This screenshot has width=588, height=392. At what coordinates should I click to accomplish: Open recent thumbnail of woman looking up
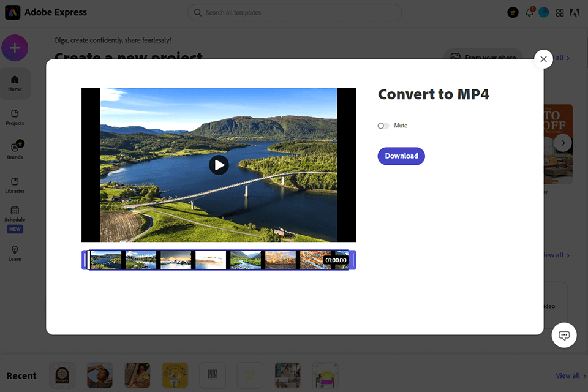point(100,375)
